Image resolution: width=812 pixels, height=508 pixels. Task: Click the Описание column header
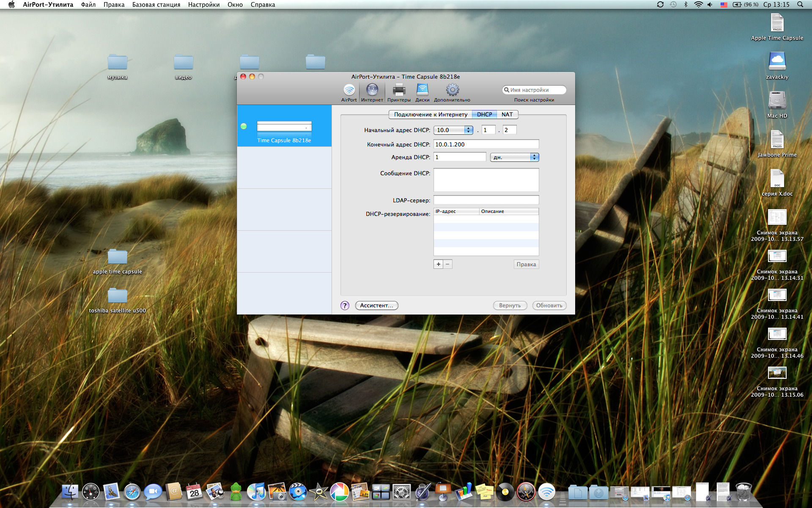(x=509, y=211)
